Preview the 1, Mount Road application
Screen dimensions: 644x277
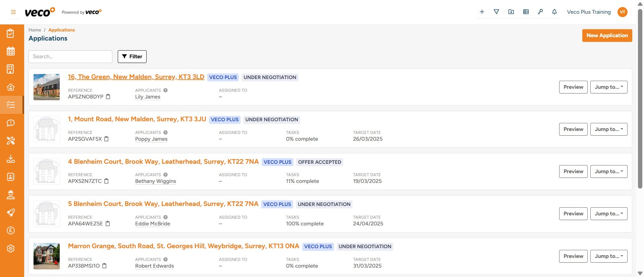point(573,129)
